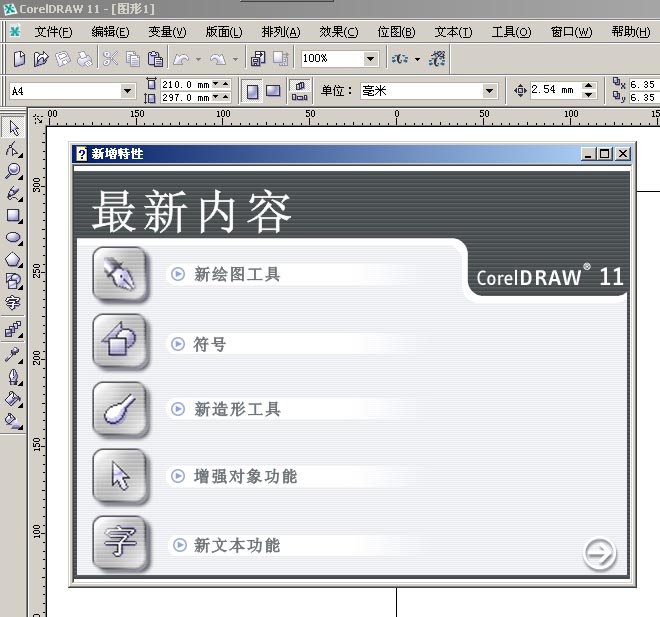This screenshot has width=660, height=617.
Task: Select the Basic Shapes tool
Action: pyautogui.click(x=13, y=281)
